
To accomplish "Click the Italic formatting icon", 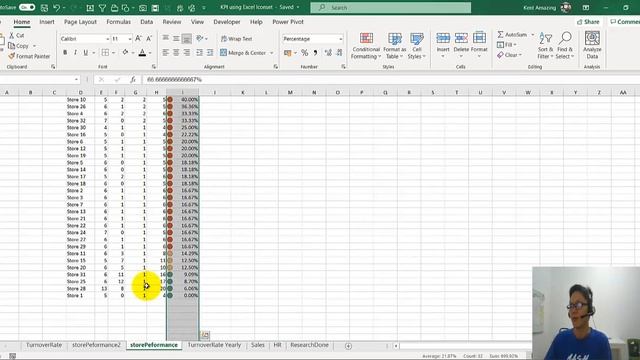I will [75, 53].
